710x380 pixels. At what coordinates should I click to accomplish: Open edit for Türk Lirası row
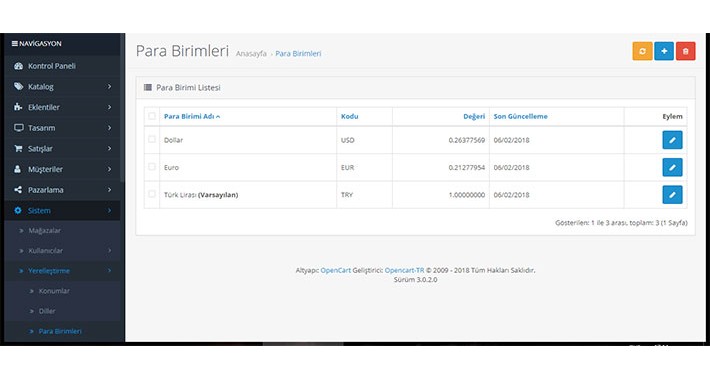click(x=672, y=195)
